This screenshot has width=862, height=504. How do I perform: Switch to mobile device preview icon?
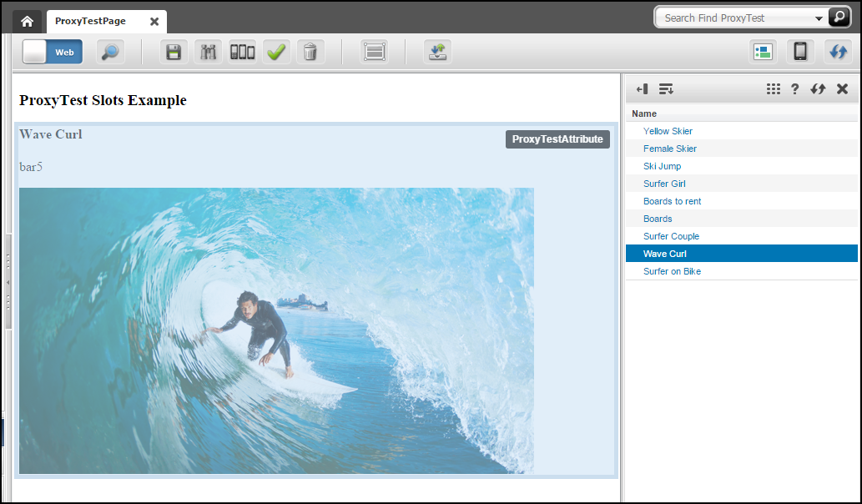pos(800,52)
